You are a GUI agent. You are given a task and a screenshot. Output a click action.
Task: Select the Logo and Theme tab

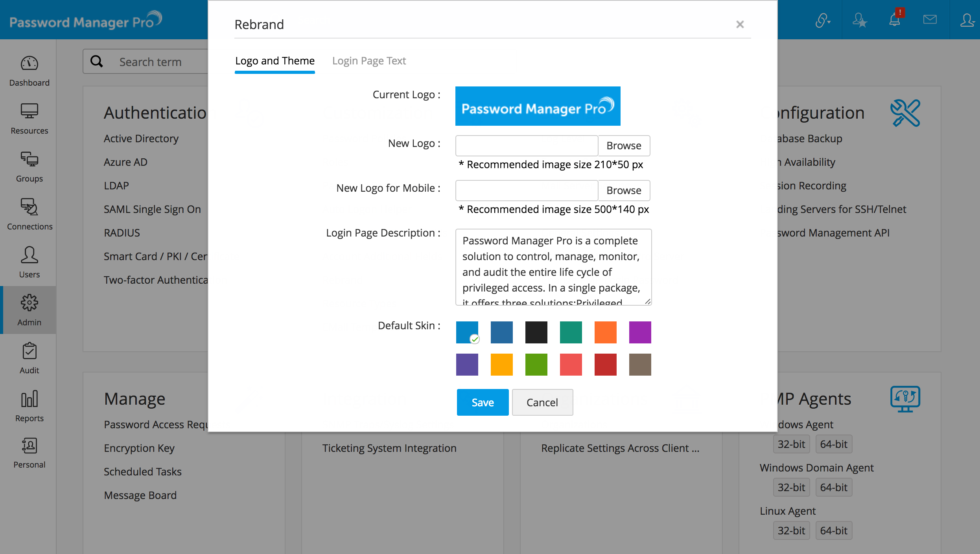[274, 61]
